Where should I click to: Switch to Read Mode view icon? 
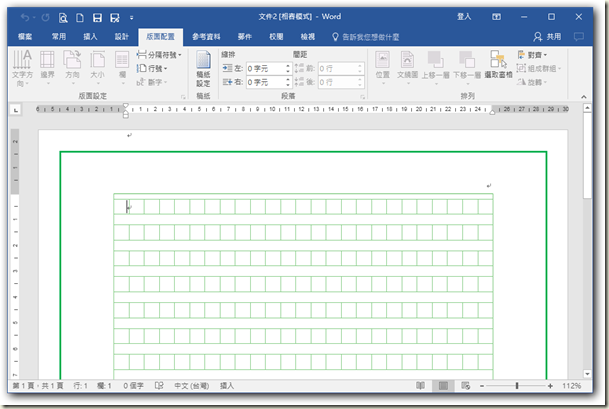pos(420,385)
